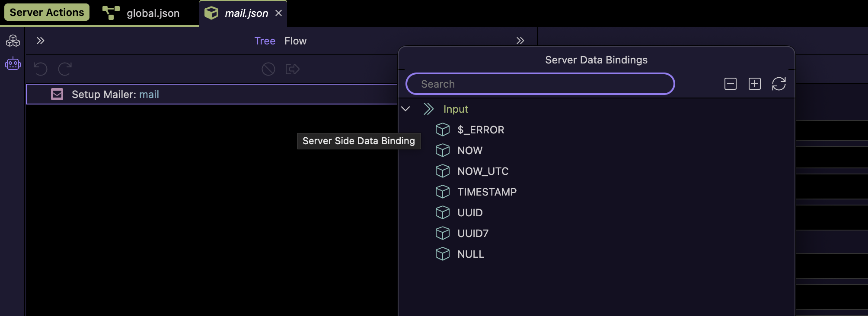Collapse all bindings with minus icon
The image size is (868, 316).
(x=730, y=84)
